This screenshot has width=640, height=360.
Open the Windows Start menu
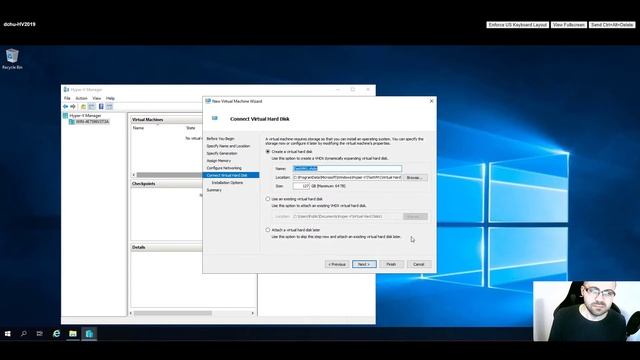7,333
